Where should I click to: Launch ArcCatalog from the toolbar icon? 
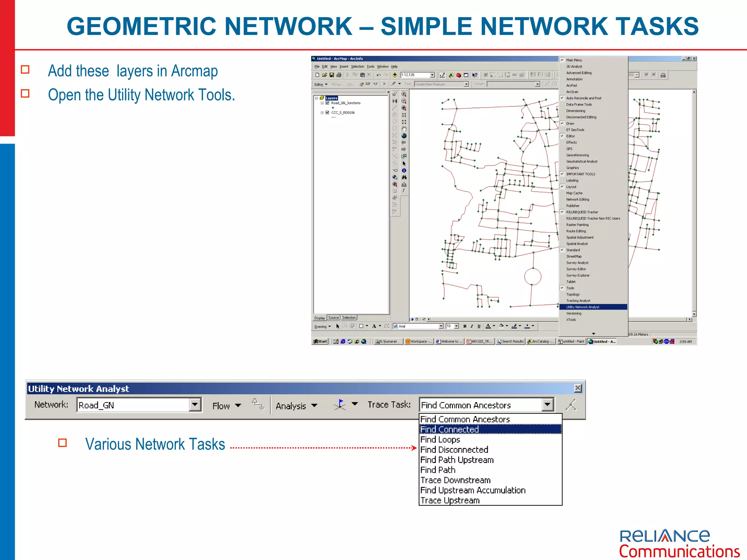coord(451,75)
